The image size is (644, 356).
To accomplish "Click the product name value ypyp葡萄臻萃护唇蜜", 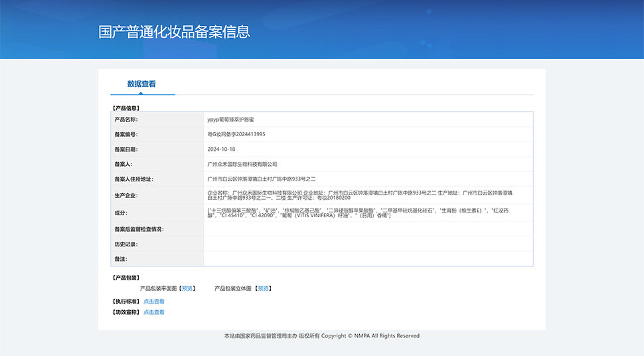I will [230, 120].
